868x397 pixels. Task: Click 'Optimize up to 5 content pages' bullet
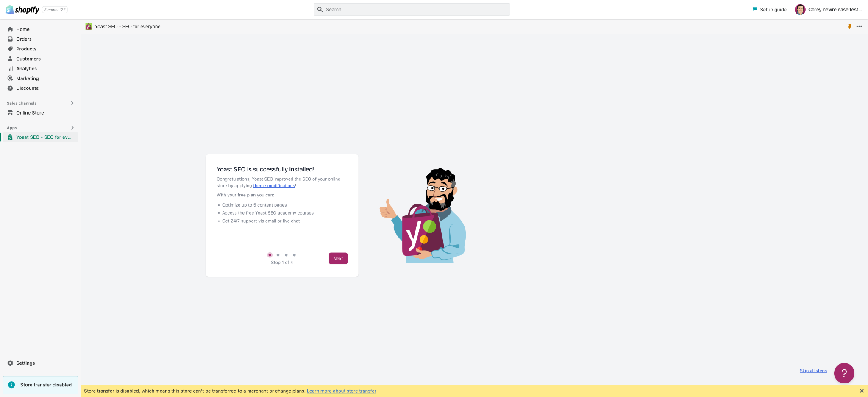pos(254,205)
